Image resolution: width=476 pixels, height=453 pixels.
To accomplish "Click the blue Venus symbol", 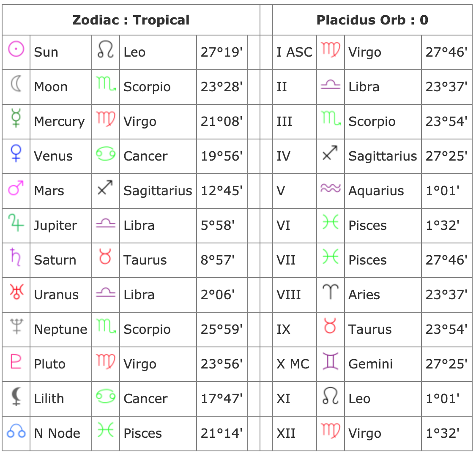I will [16, 153].
